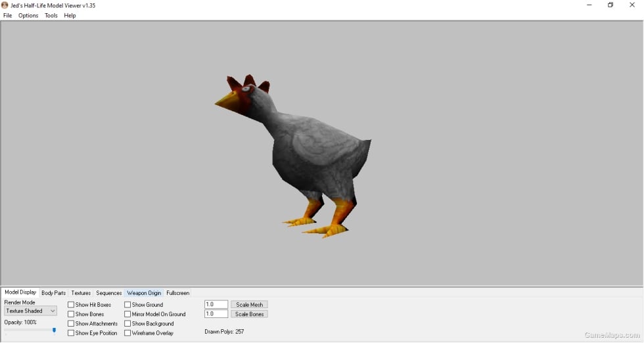Enable Show Hit Boxes checkbox

click(71, 305)
